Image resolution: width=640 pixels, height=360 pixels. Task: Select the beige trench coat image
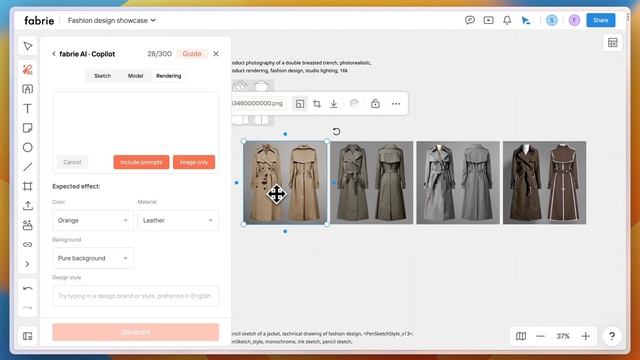click(x=285, y=182)
